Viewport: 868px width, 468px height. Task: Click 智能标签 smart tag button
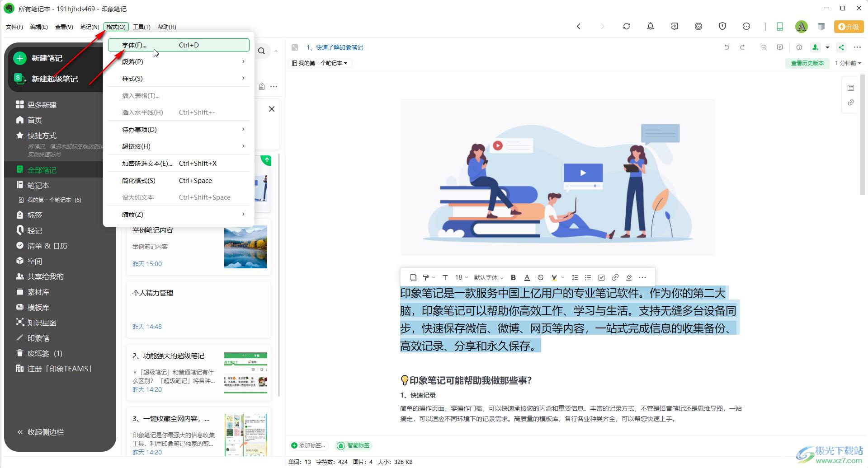[x=354, y=445]
